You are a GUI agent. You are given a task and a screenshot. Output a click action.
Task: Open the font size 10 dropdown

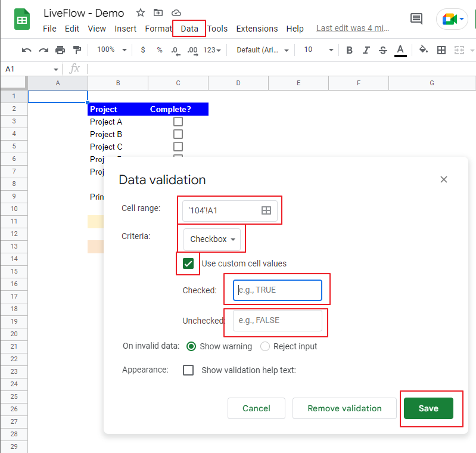coord(319,49)
